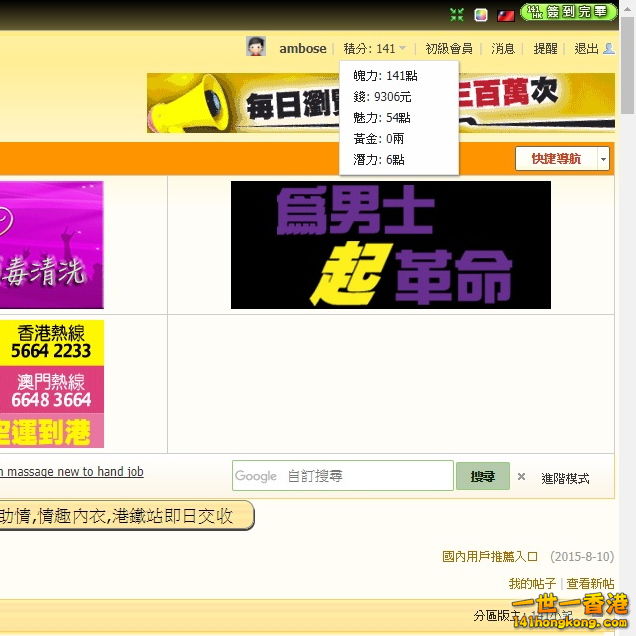Open 提醒 notifications
This screenshot has height=636, width=636.
tap(545, 49)
